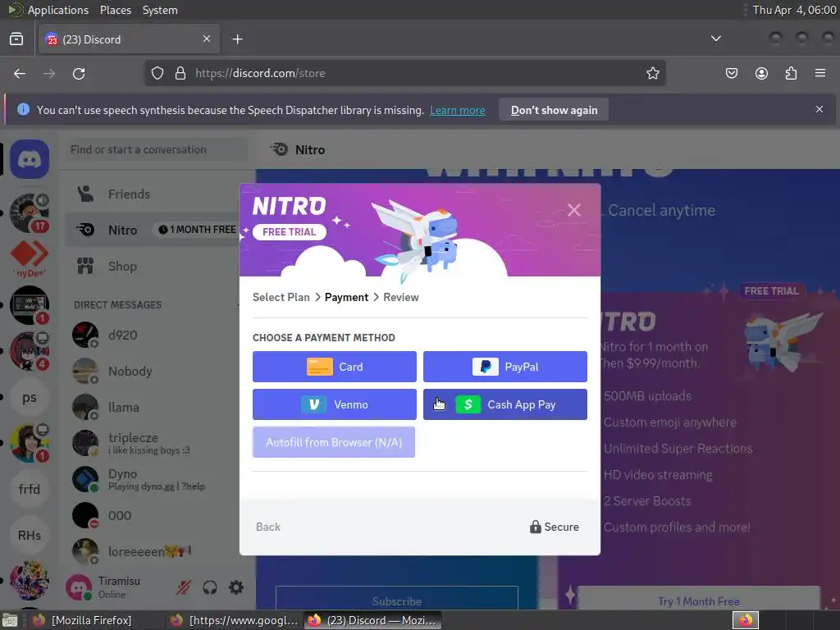
Task: Toggle headphones deafen in user panel
Action: [210, 587]
